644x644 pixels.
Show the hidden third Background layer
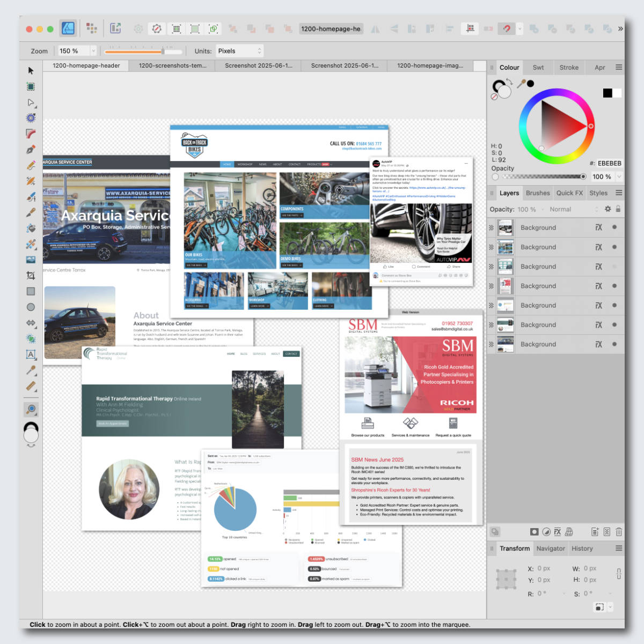pos(614,266)
